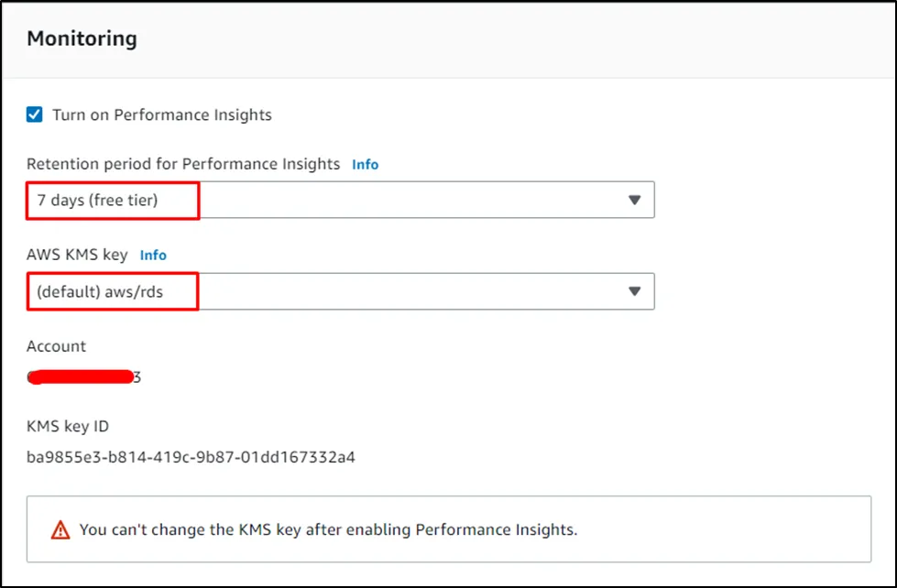Click the KMS key ID value text
The height and width of the screenshot is (588, 897).
(x=191, y=456)
